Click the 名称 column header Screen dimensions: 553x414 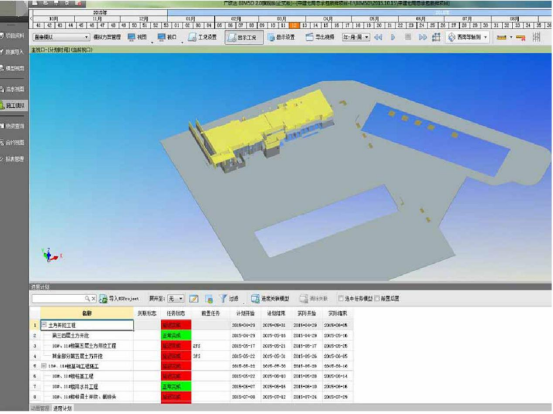pos(87,313)
